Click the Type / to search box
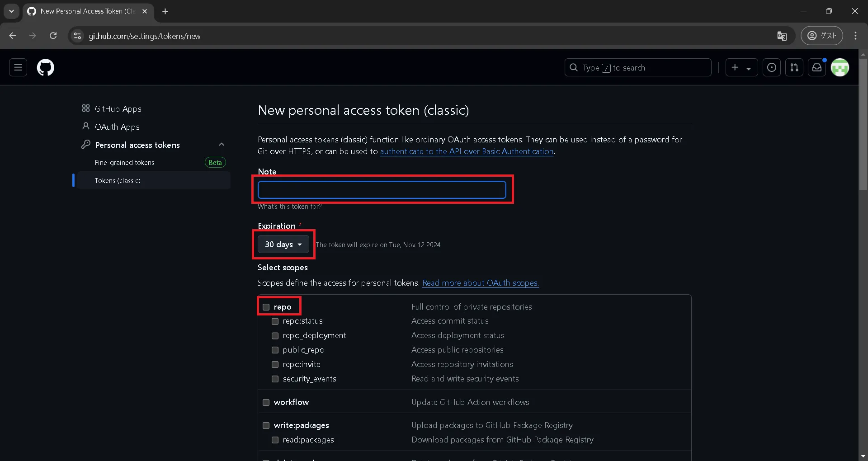868x461 pixels. click(638, 67)
